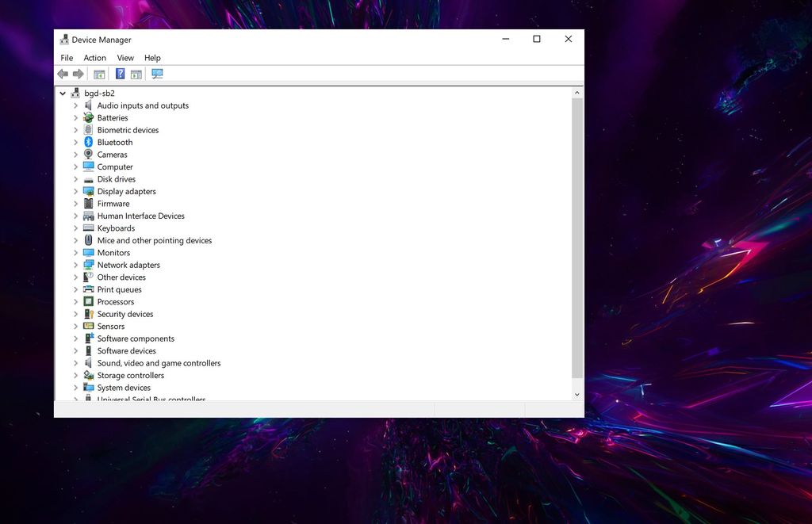Open the View menu
The height and width of the screenshot is (524, 812).
[x=125, y=58]
